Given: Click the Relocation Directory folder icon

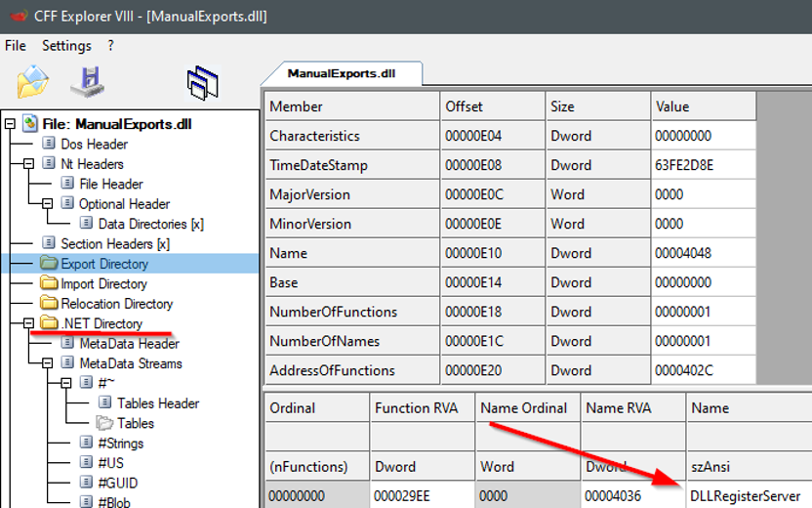Looking at the screenshot, I should tap(49, 303).
